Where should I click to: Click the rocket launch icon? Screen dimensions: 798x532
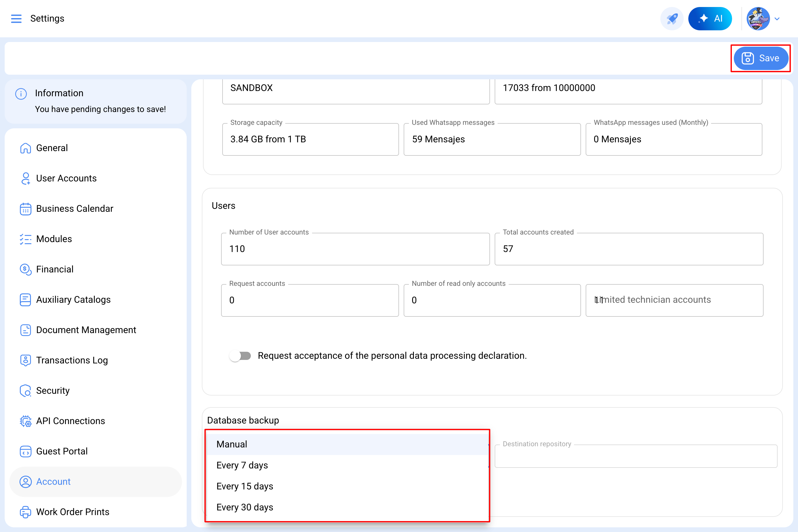coord(671,18)
